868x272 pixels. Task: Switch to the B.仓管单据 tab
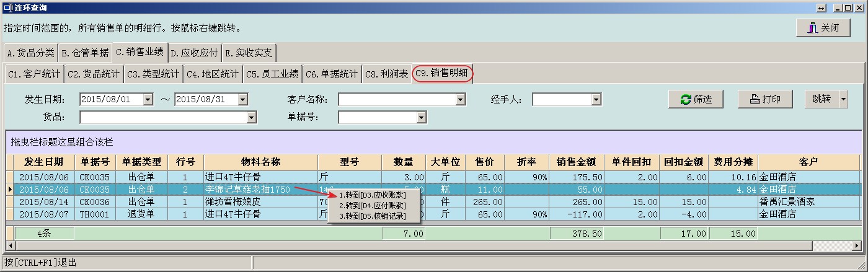tap(85, 53)
